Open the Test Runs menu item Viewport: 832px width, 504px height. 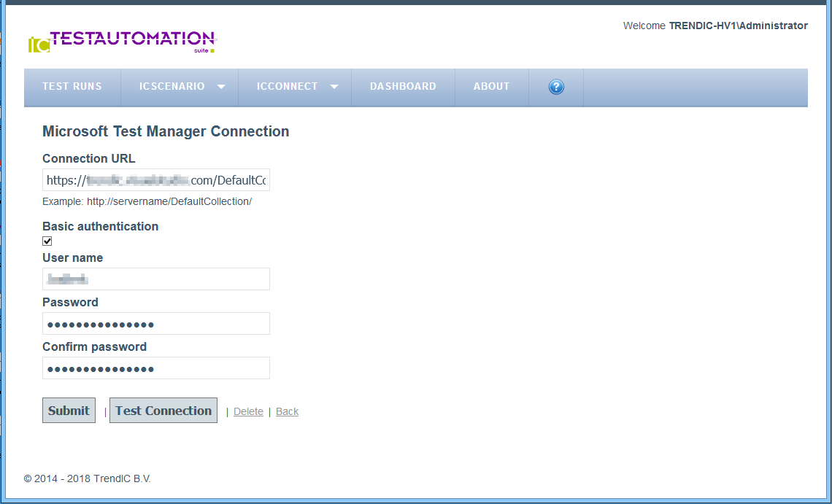pos(72,86)
